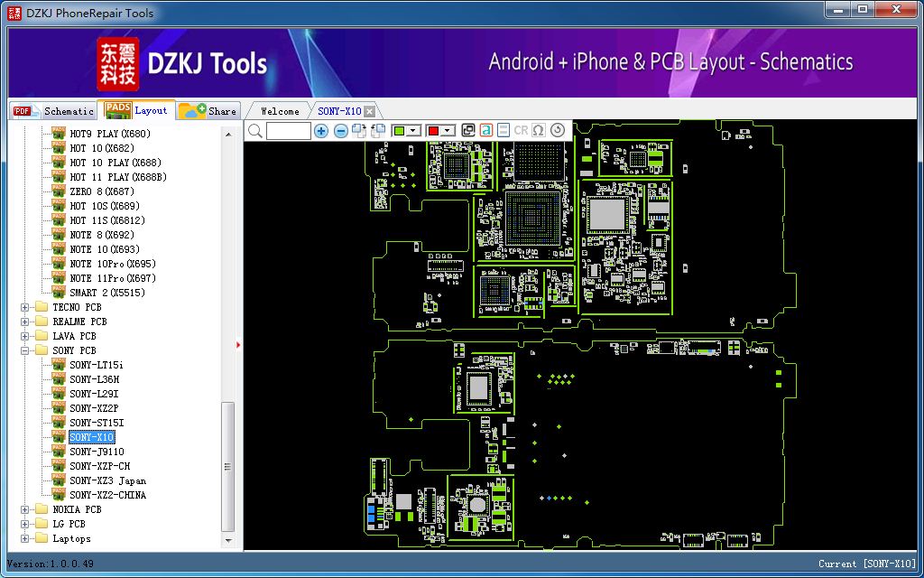Toggle the text label 'a' icon
This screenshot has height=578, width=924.
486,130
